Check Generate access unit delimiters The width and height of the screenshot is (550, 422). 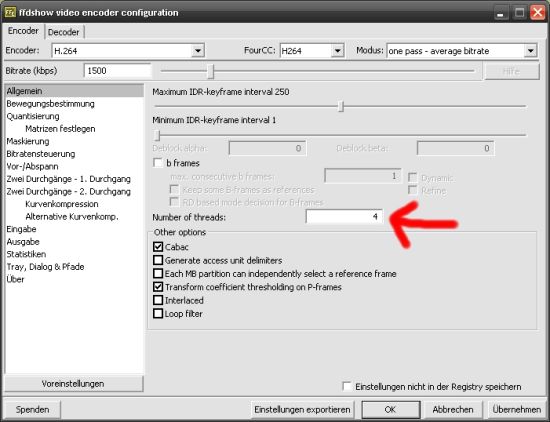tap(158, 260)
